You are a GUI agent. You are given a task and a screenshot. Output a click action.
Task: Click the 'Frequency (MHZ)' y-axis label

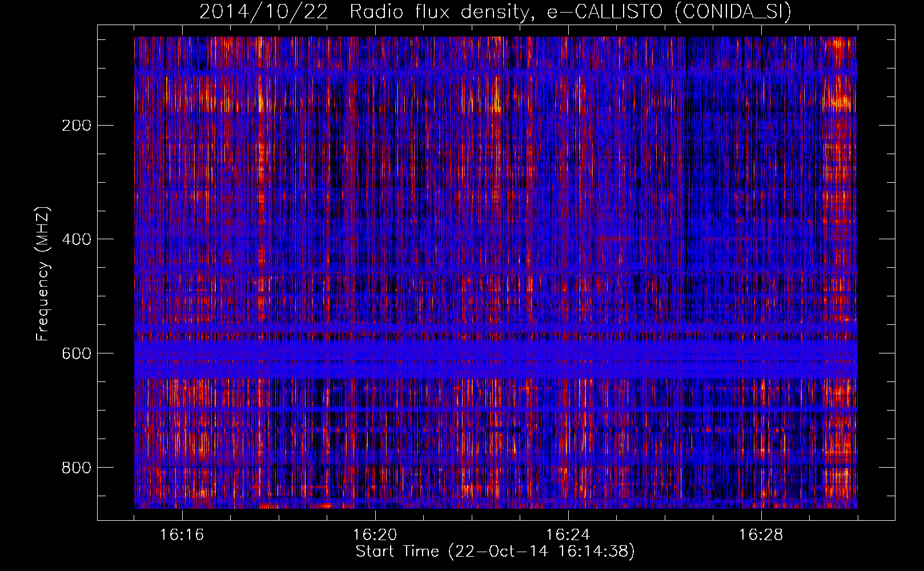tap(43, 274)
